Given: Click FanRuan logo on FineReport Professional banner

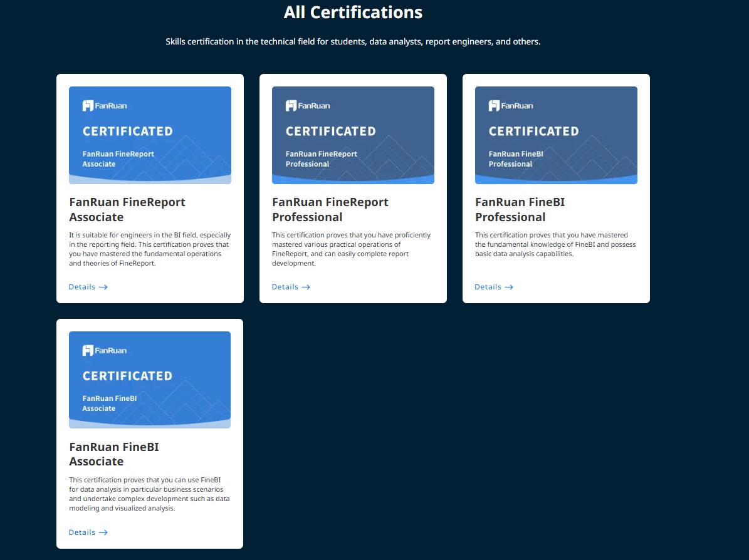Looking at the screenshot, I should pyautogui.click(x=308, y=105).
